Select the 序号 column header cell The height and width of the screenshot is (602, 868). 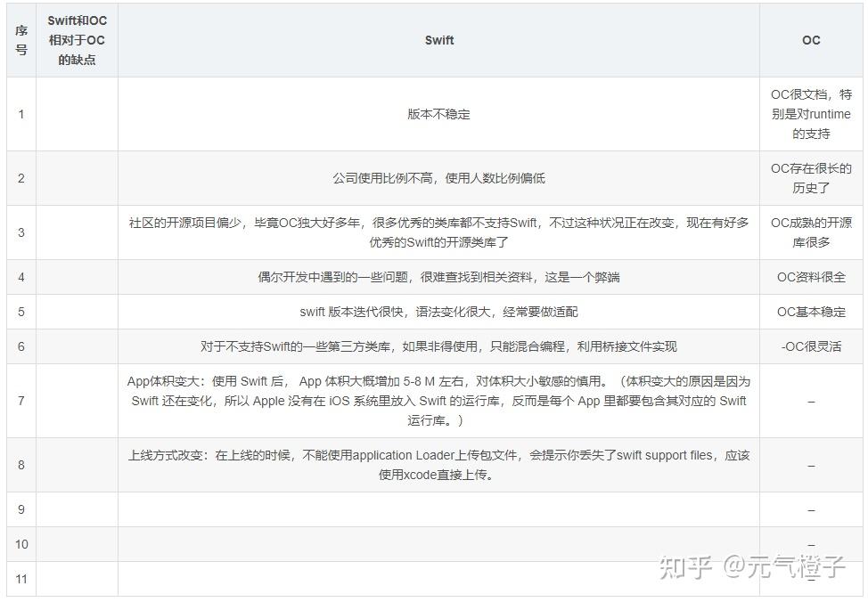pyautogui.click(x=20, y=40)
